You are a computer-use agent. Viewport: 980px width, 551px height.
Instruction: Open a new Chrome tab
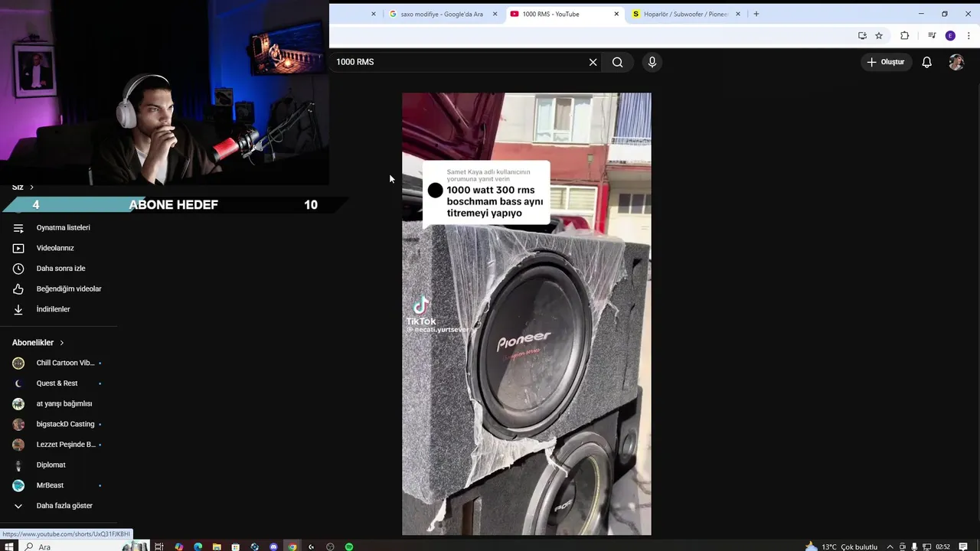(756, 14)
